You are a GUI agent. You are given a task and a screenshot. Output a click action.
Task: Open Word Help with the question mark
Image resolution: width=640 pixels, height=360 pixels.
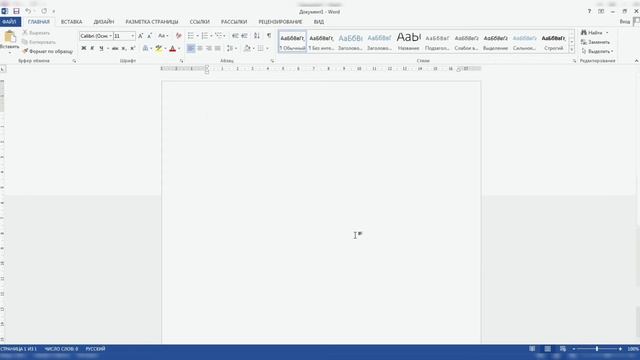(589, 11)
